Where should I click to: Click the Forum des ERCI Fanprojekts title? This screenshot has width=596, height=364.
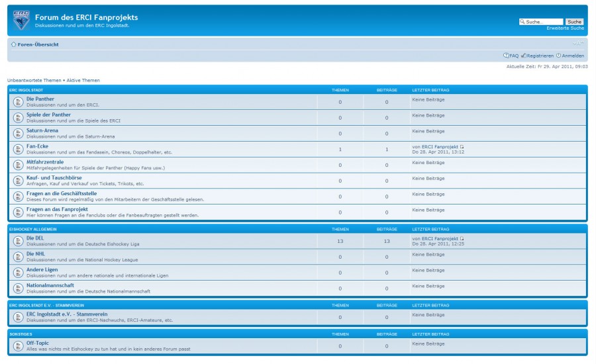click(x=86, y=17)
